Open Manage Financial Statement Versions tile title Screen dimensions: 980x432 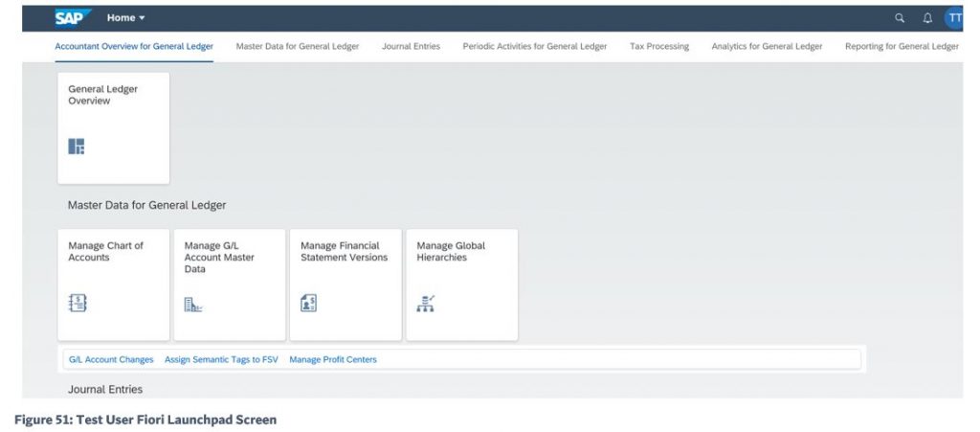click(345, 251)
